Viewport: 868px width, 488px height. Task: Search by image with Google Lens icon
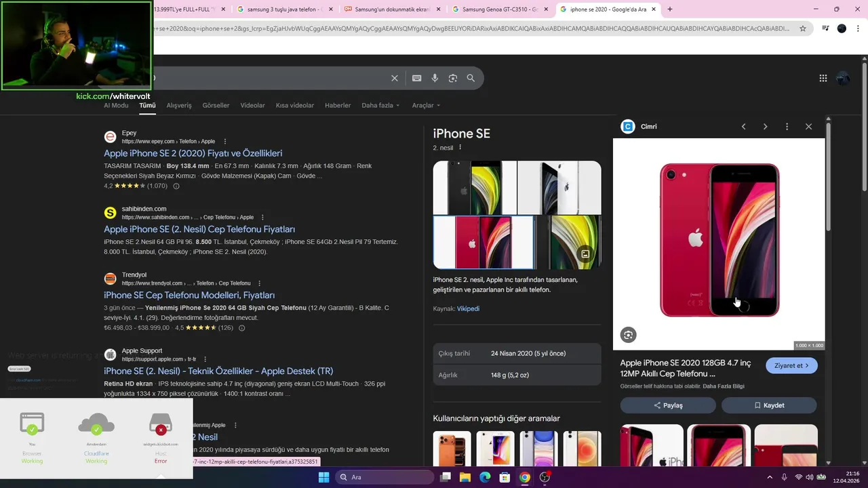click(453, 78)
